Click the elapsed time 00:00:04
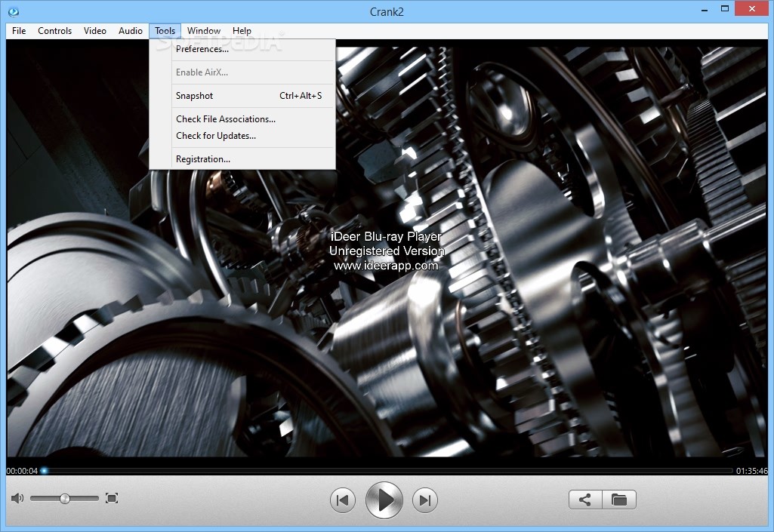 (22, 471)
